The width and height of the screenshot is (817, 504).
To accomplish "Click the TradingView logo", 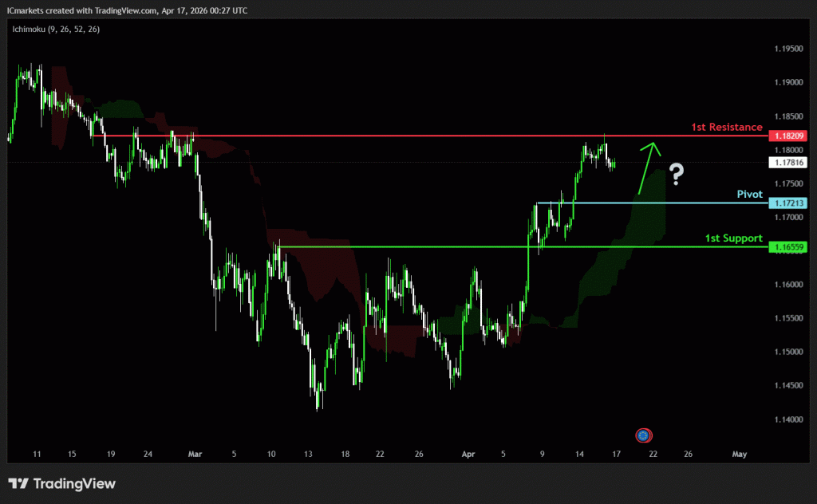I will pos(62,483).
